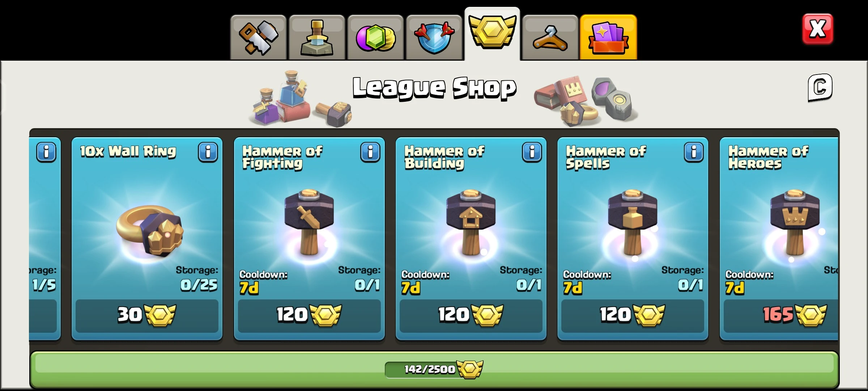Buy Hammer of Heroes for 165 medals
Viewport: 868px width, 391px height.
pyautogui.click(x=781, y=316)
